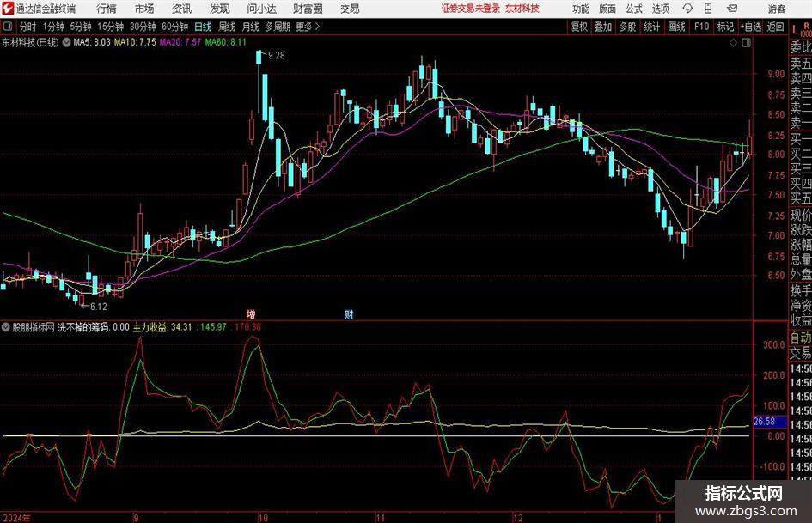
Task: Select the 日线 daily period tab
Action: 203,27
